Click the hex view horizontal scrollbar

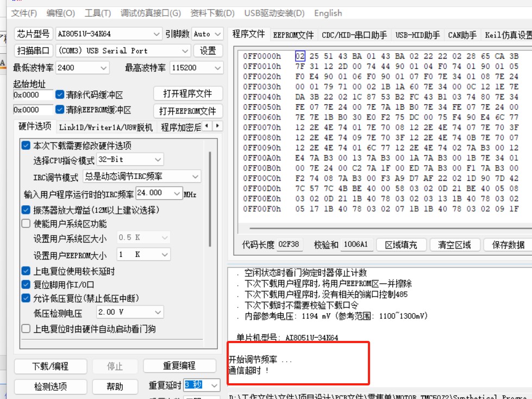[390, 229]
